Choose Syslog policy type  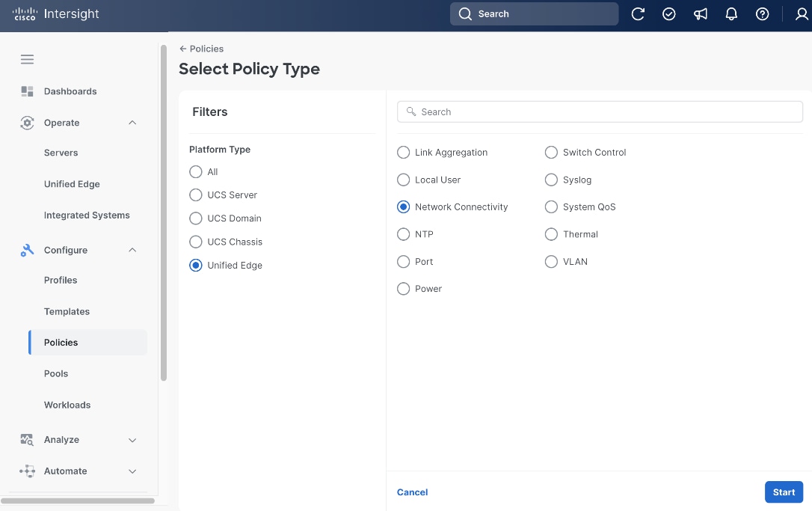(x=552, y=180)
